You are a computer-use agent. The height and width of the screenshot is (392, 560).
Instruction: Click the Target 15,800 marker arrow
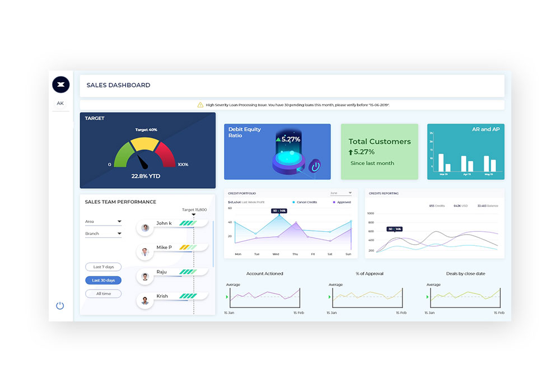194,214
